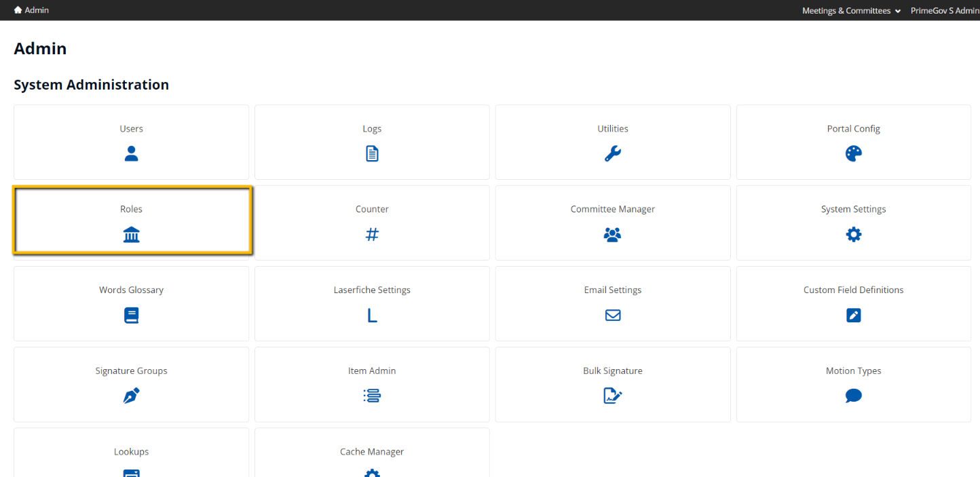Click the Signature Groups pen nib icon
The width and height of the screenshot is (980, 477).
click(x=131, y=396)
